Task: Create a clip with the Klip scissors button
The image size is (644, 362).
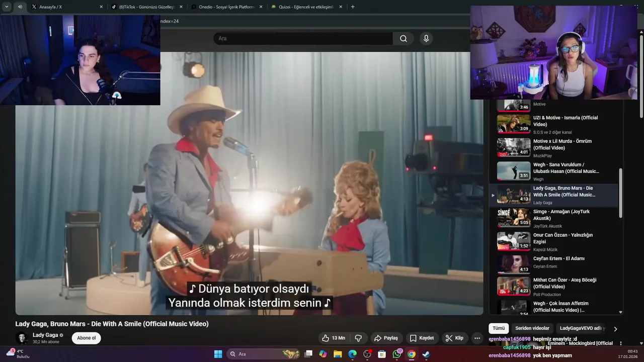Action: (x=454, y=338)
